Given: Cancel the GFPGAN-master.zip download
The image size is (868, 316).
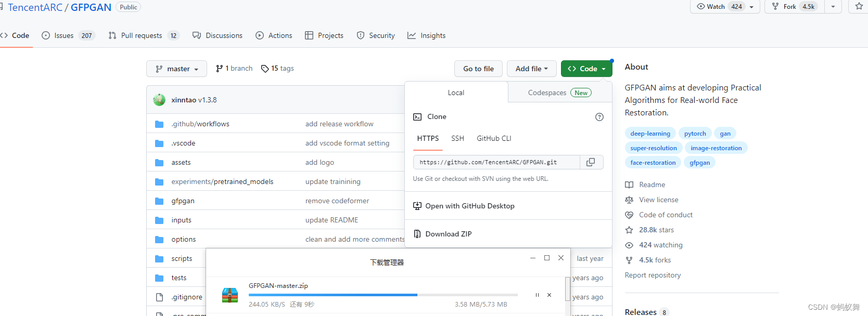Looking at the screenshot, I should coord(549,295).
